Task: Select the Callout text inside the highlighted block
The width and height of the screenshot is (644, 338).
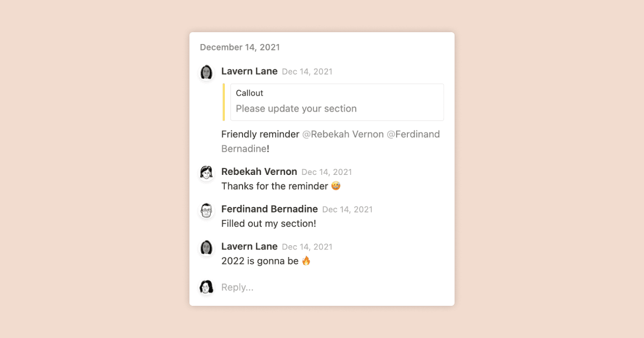Action: pyautogui.click(x=249, y=93)
